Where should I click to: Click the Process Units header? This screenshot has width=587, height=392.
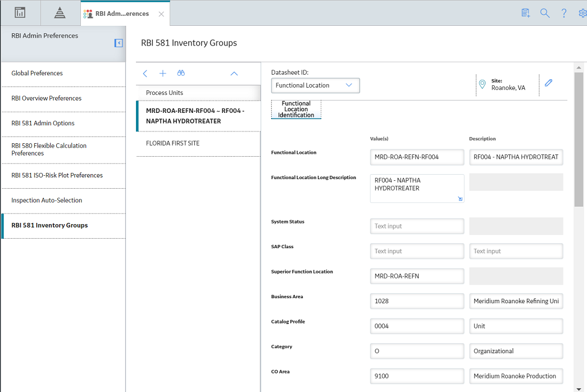(x=198, y=93)
